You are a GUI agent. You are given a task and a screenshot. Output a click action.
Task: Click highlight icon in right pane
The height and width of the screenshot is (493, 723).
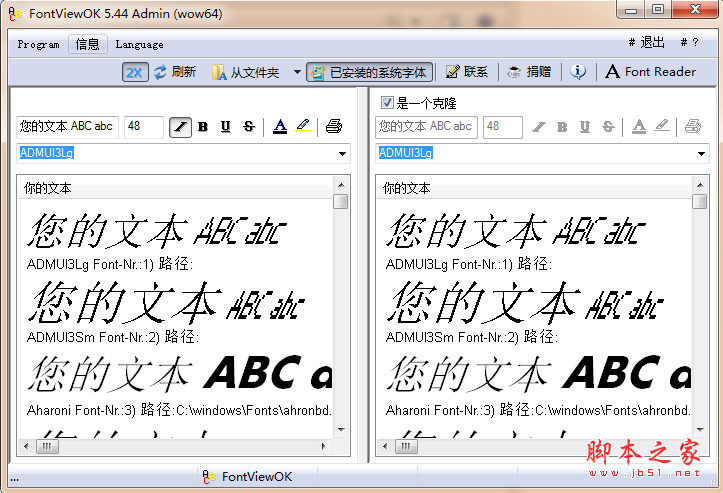point(662,125)
